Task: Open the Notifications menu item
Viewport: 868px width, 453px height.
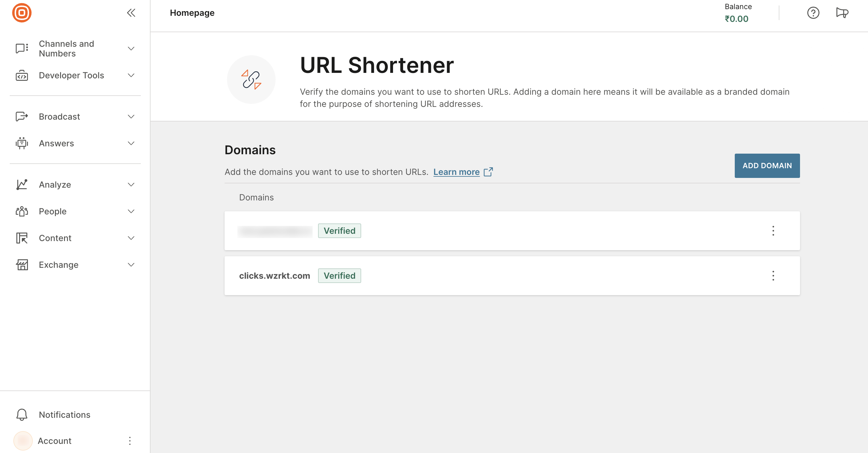Action: [64, 414]
